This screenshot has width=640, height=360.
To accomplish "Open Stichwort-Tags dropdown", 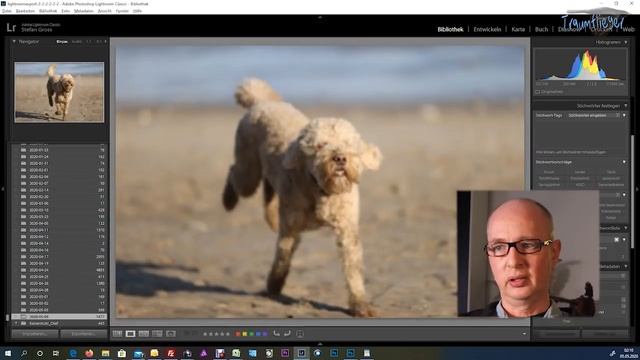I will (624, 116).
